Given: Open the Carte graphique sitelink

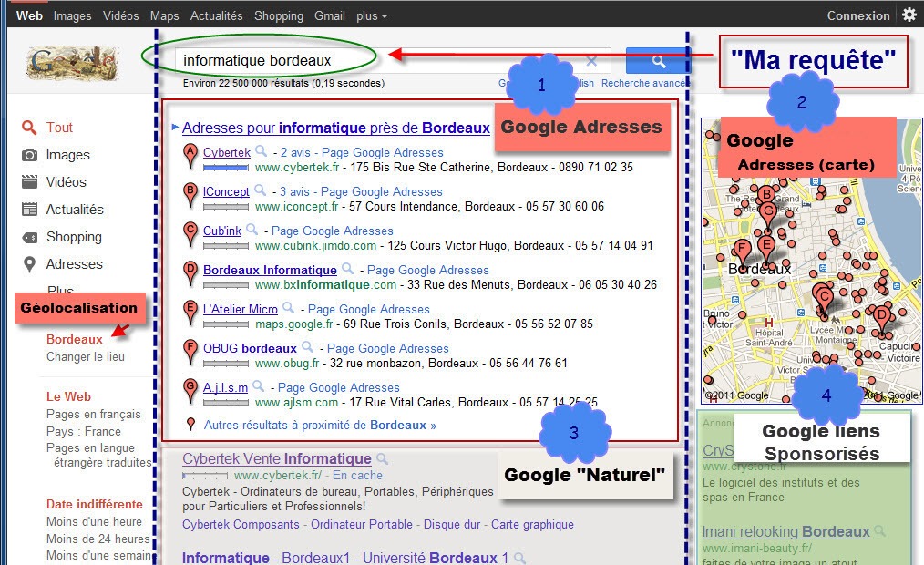Looking at the screenshot, I should pyautogui.click(x=533, y=524).
